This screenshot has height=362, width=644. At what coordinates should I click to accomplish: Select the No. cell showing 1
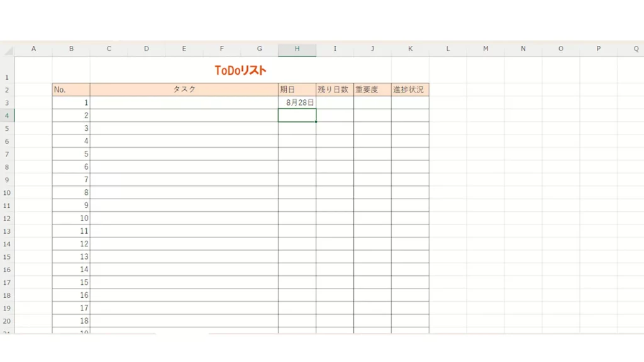click(70, 102)
